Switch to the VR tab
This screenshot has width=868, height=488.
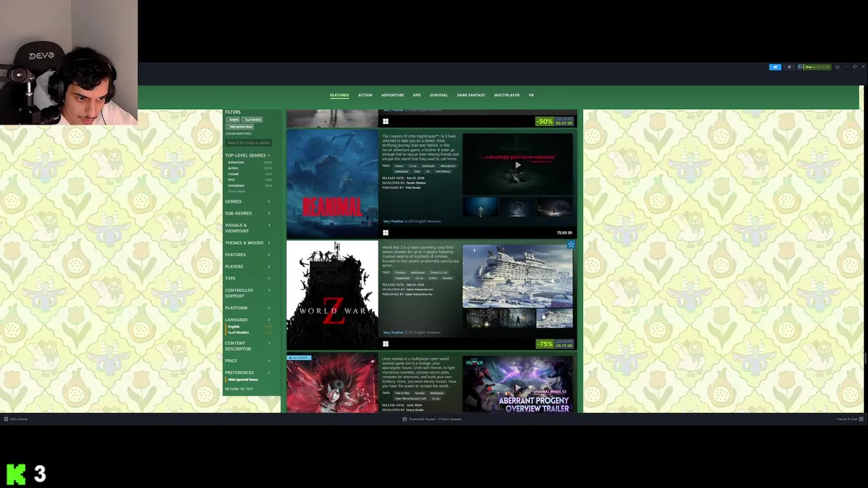click(531, 96)
